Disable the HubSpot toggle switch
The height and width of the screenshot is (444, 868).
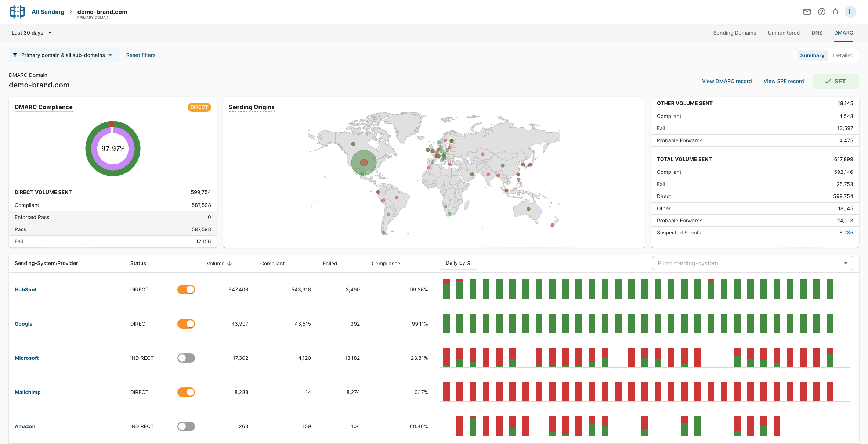[186, 290]
